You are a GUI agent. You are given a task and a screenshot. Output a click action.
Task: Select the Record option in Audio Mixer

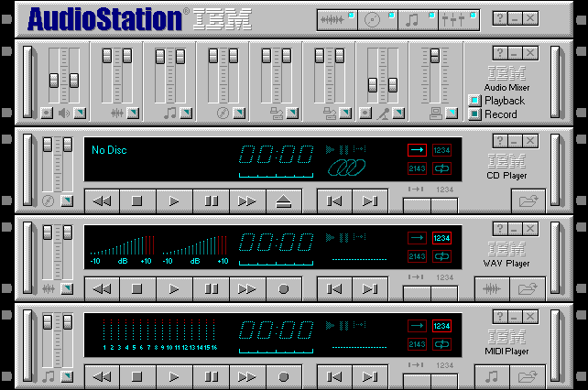point(474,114)
